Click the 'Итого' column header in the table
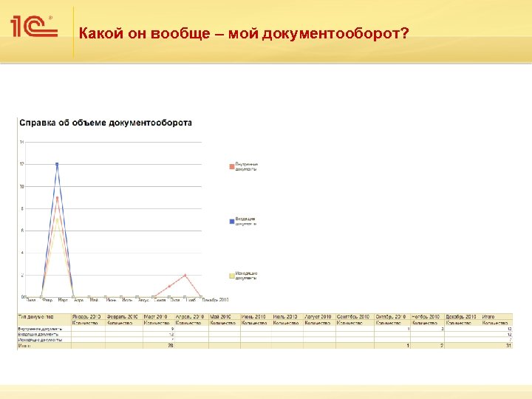 tap(488, 316)
